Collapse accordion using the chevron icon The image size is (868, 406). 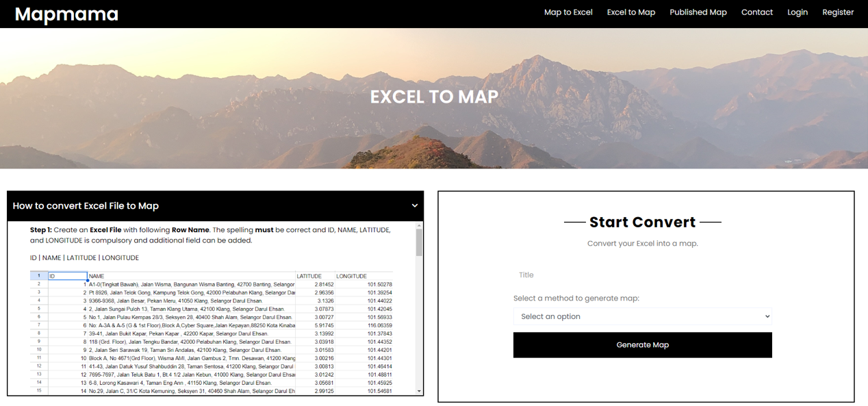click(414, 205)
